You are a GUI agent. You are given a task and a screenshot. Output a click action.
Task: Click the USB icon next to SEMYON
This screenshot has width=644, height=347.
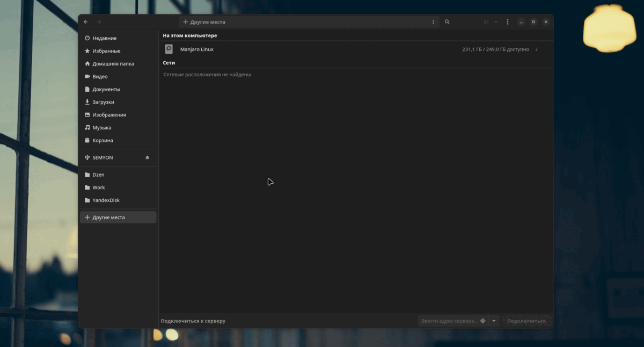(x=87, y=157)
